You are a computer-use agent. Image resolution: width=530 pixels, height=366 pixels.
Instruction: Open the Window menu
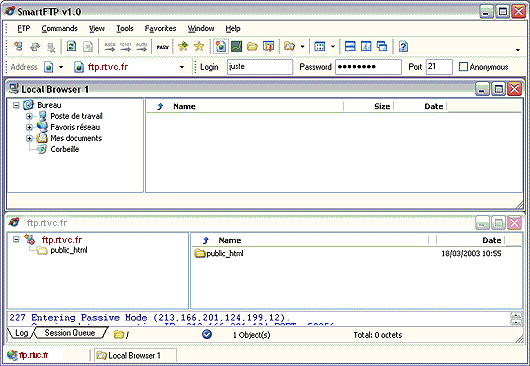[x=201, y=28]
